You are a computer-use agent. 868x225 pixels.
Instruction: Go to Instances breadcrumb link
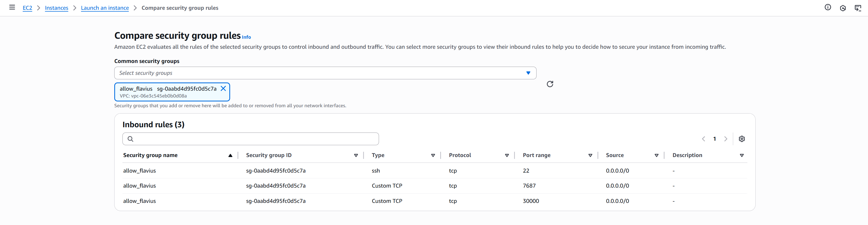(56, 8)
